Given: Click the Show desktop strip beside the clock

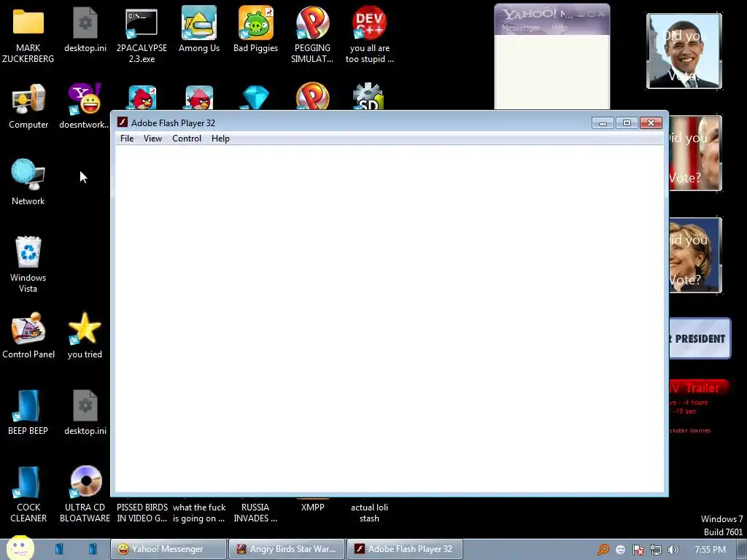Looking at the screenshot, I should point(742,550).
